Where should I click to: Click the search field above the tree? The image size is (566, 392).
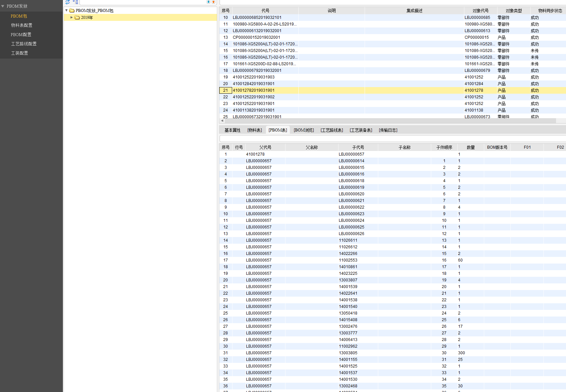pos(142,2)
